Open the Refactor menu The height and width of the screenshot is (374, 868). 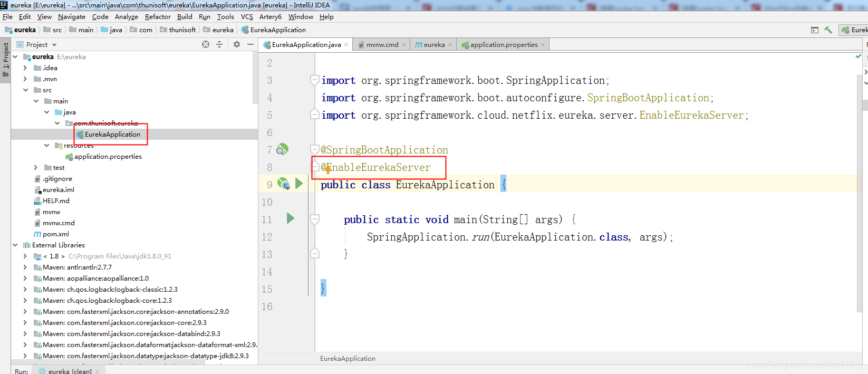(x=158, y=16)
